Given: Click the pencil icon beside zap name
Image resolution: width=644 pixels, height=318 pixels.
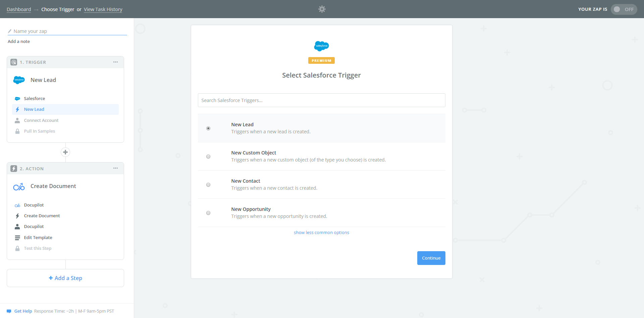Looking at the screenshot, I should click(x=10, y=31).
